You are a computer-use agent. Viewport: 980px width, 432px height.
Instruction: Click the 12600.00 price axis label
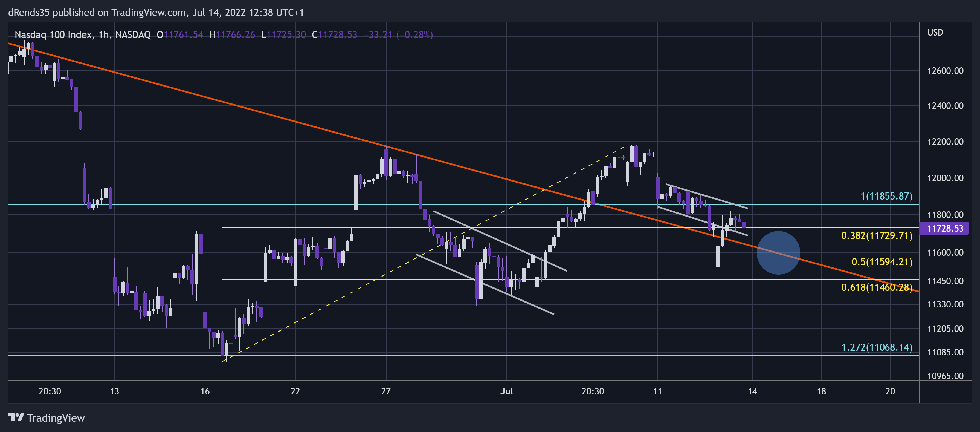pos(945,71)
